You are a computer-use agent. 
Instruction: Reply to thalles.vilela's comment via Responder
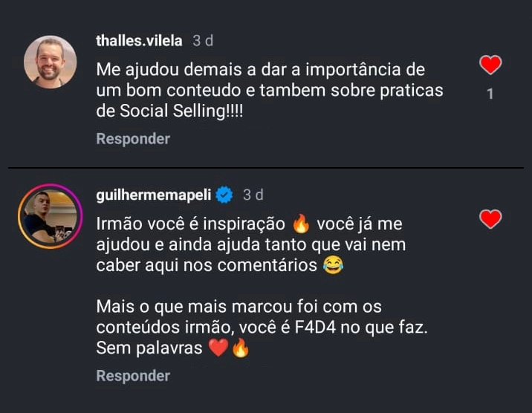[133, 139]
